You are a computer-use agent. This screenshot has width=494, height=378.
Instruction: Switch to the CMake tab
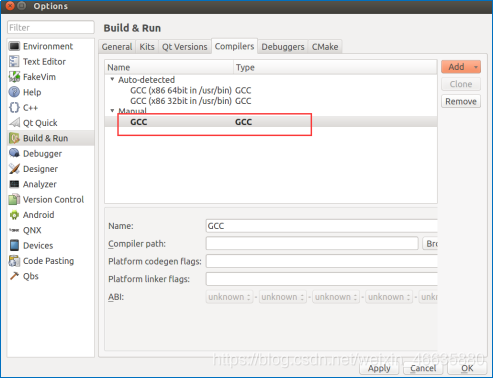click(325, 47)
